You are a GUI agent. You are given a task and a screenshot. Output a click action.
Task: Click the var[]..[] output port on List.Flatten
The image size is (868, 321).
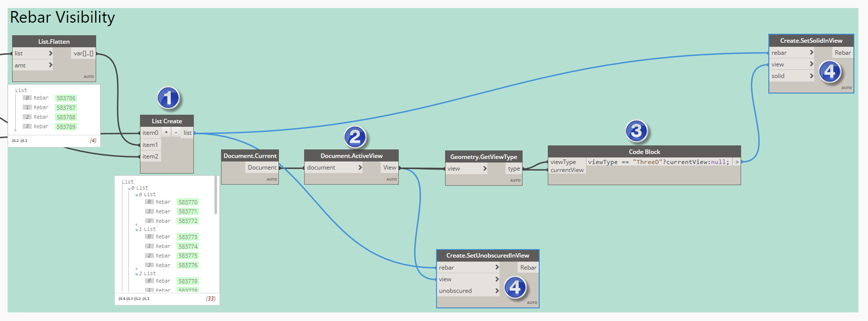[x=83, y=53]
